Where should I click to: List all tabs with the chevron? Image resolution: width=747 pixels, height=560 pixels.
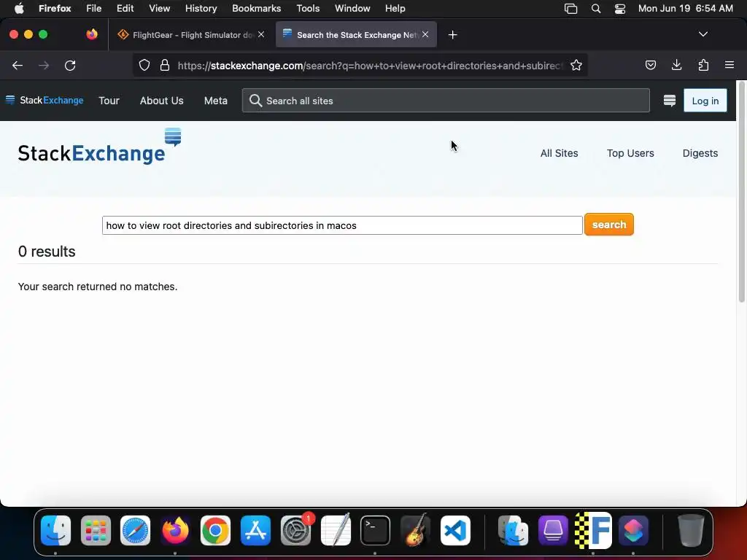pyautogui.click(x=703, y=34)
